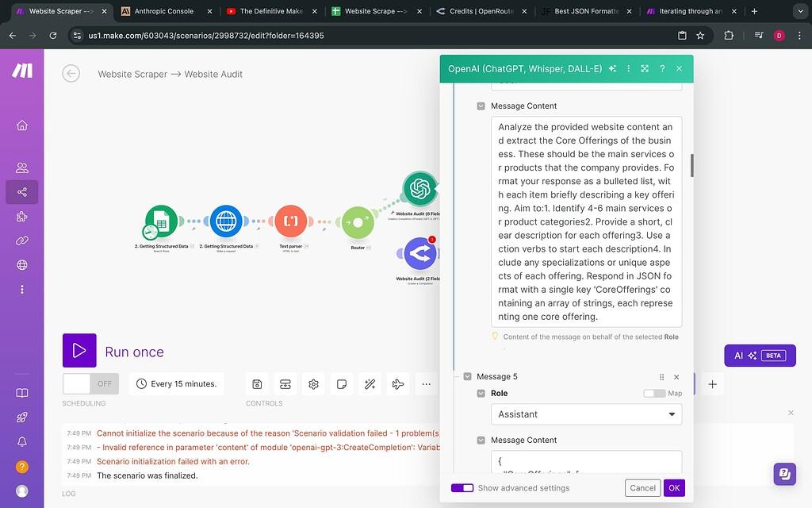The width and height of the screenshot is (812, 508).
Task: Toggle checkbox beside Message 5
Action: pos(467,376)
